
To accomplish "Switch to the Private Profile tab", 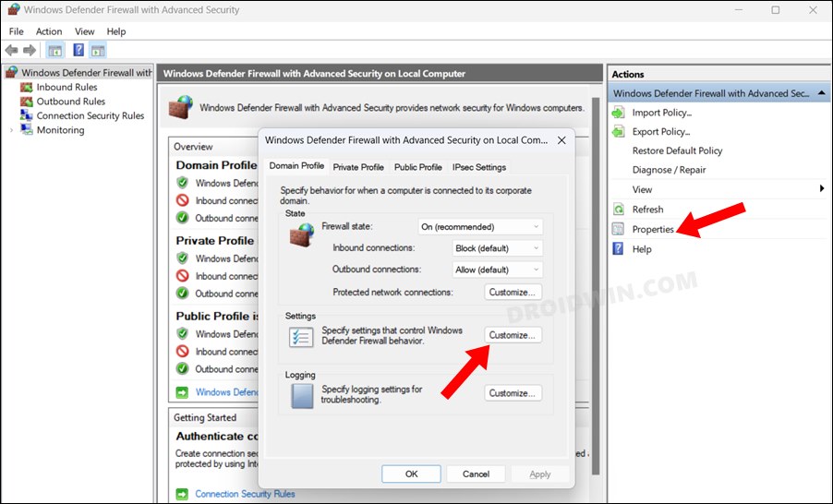I will pos(358,167).
